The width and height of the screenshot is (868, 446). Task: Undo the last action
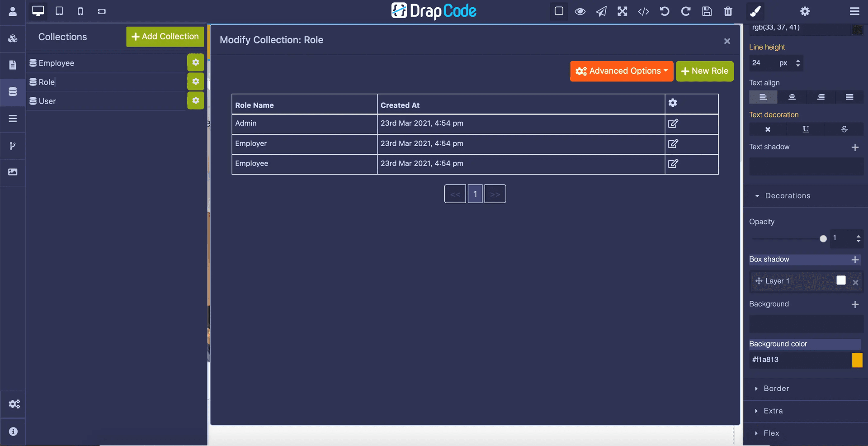(x=664, y=11)
